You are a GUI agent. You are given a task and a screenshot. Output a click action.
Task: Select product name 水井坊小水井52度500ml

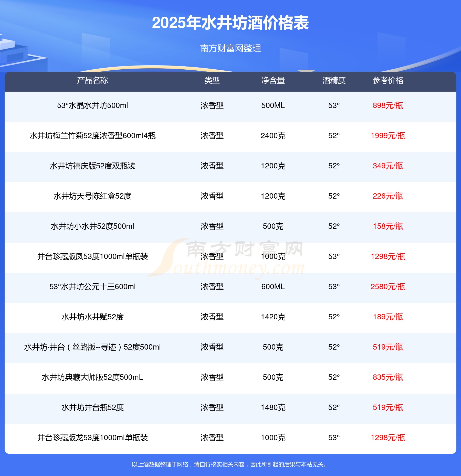point(92,226)
